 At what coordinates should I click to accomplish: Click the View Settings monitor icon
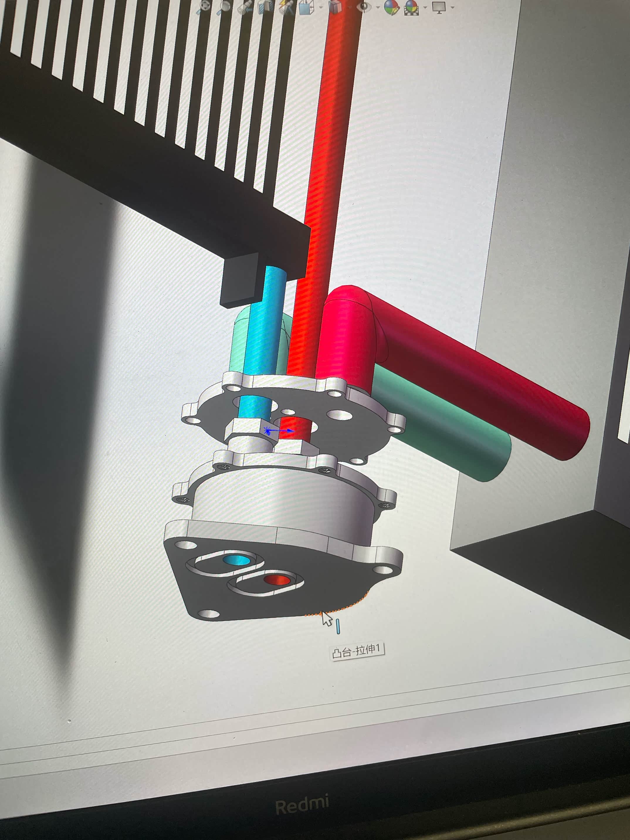tap(439, 8)
